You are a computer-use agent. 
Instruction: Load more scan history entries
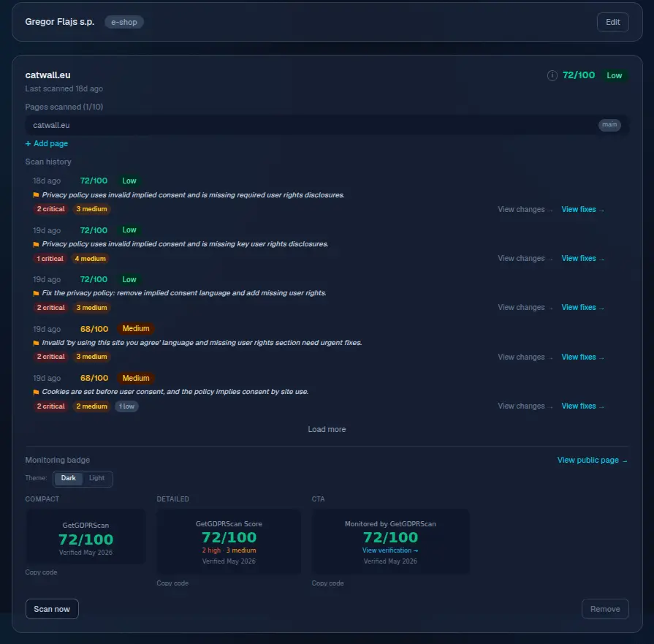327,430
